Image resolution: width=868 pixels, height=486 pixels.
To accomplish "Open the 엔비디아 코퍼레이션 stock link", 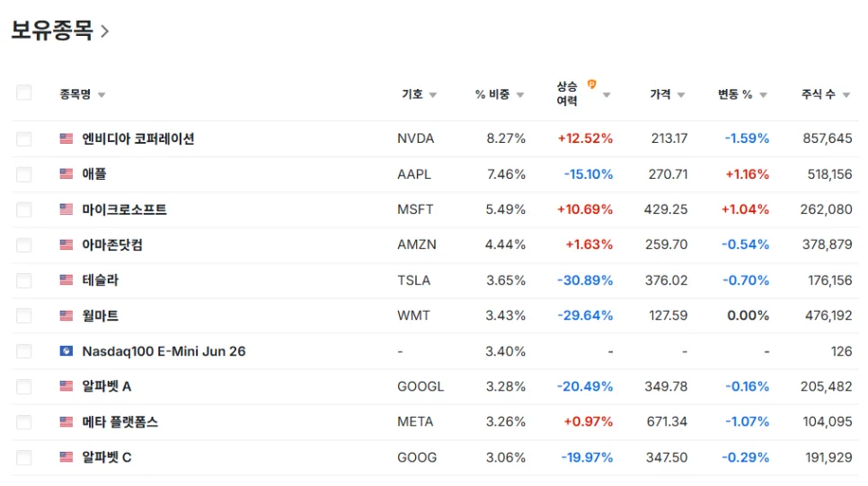I will [x=137, y=138].
